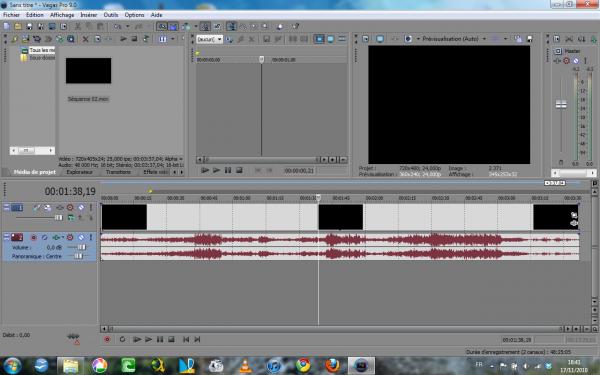Open the track FX icon on the video track
The height and width of the screenshot is (375, 600).
pyautogui.click(x=60, y=207)
